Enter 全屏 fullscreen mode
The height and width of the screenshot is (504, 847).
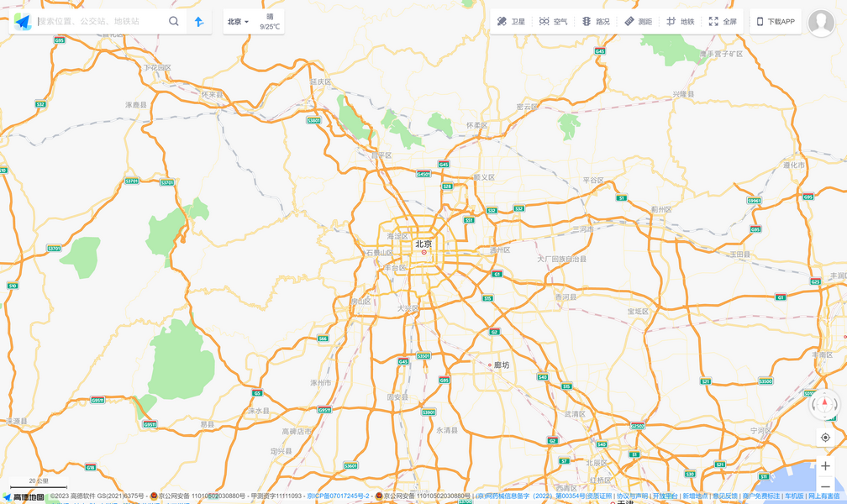[x=723, y=22]
